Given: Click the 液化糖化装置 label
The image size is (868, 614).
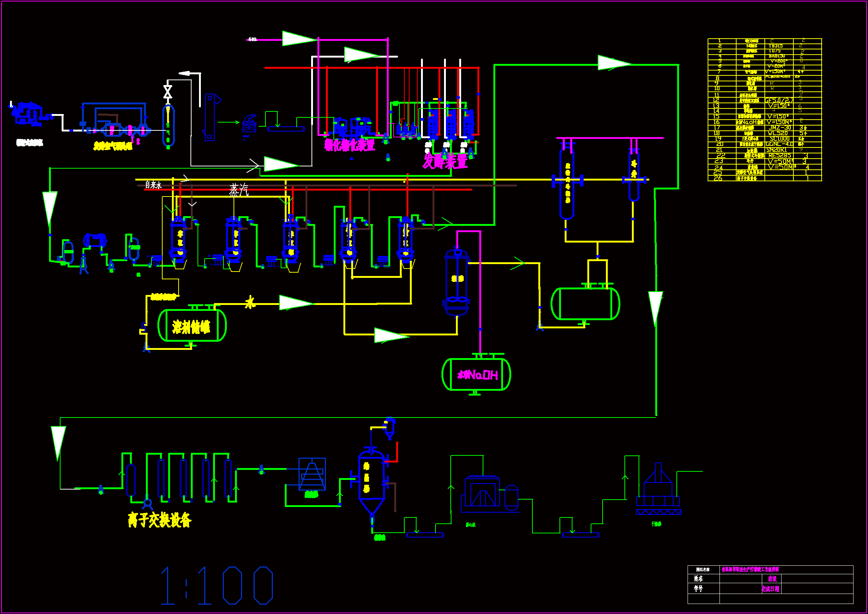Looking at the screenshot, I should [350, 145].
